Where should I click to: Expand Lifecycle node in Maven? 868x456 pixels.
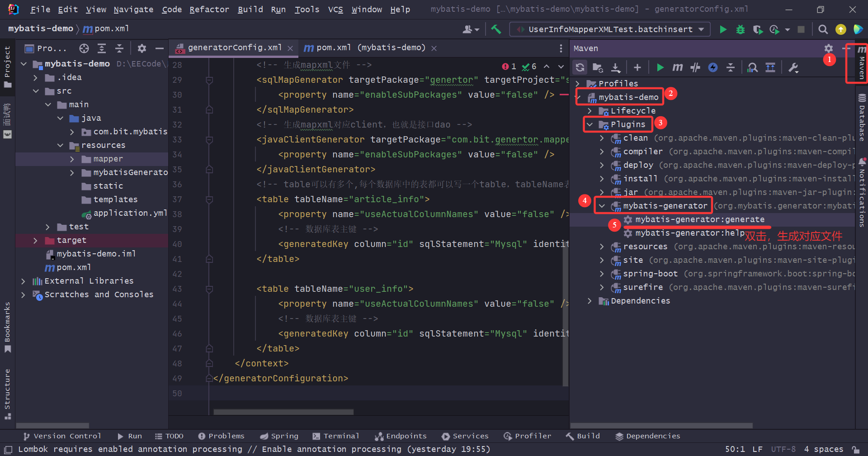coord(590,111)
